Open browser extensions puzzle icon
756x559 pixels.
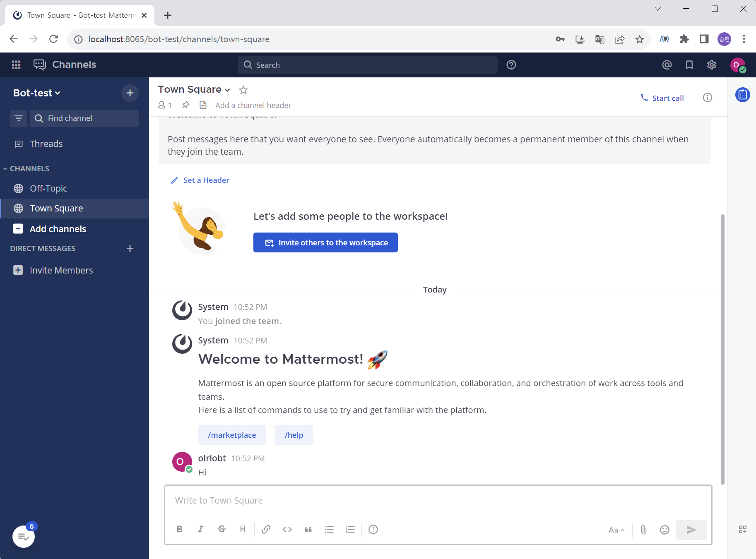pos(684,39)
